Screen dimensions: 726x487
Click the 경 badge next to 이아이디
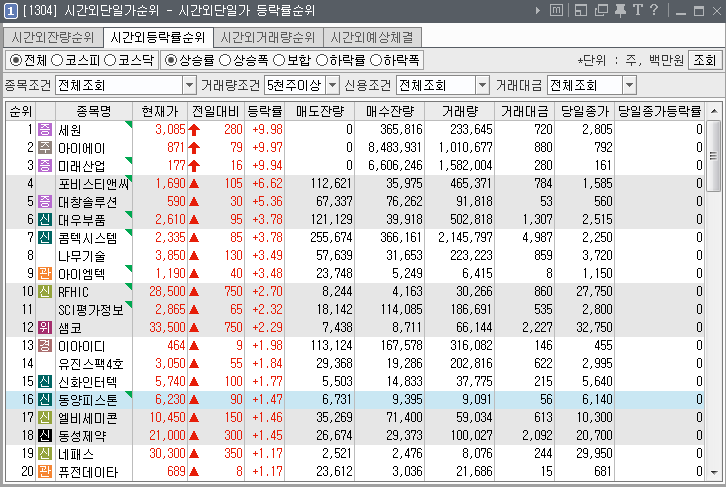44,346
